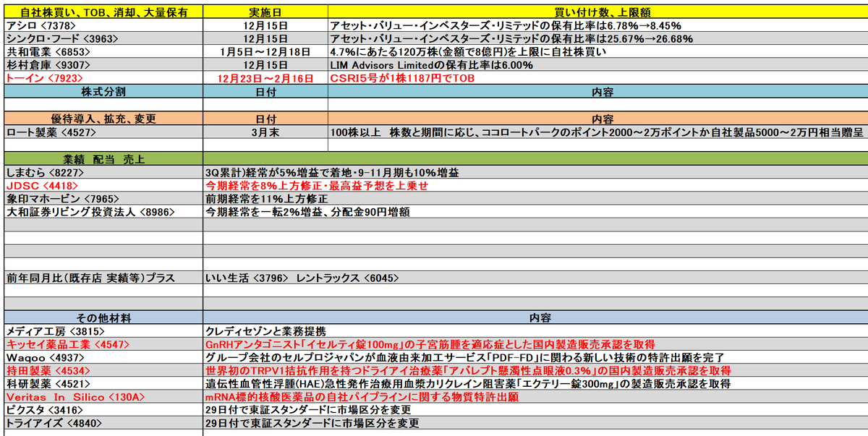Click the 優待導入、拡充、変更 section header
Viewport: 868px width, 436px height.
coord(103,119)
